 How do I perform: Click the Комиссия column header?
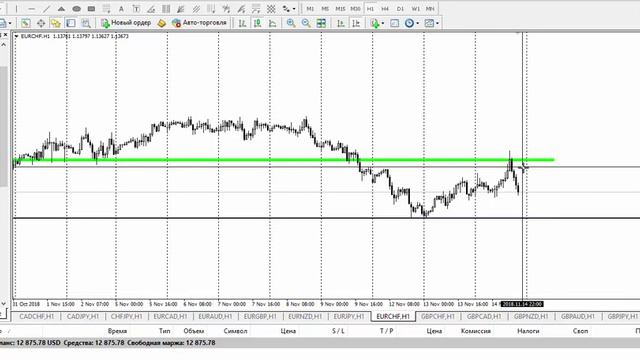coord(476,331)
